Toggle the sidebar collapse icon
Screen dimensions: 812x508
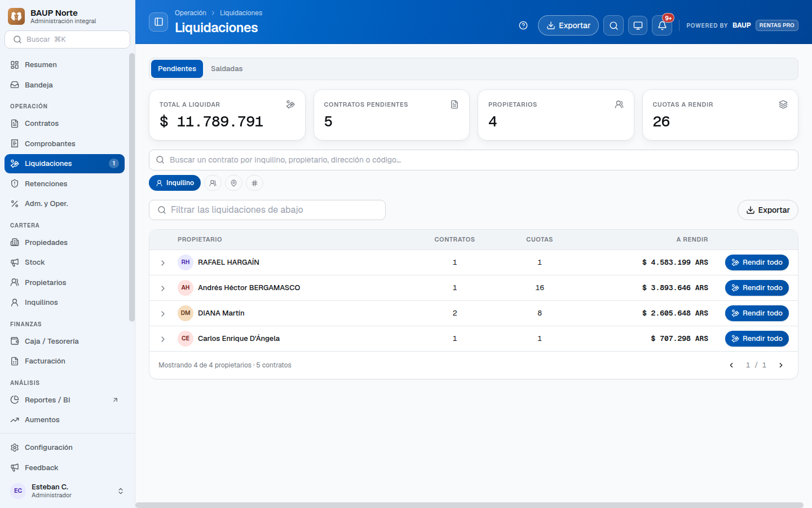click(x=158, y=22)
